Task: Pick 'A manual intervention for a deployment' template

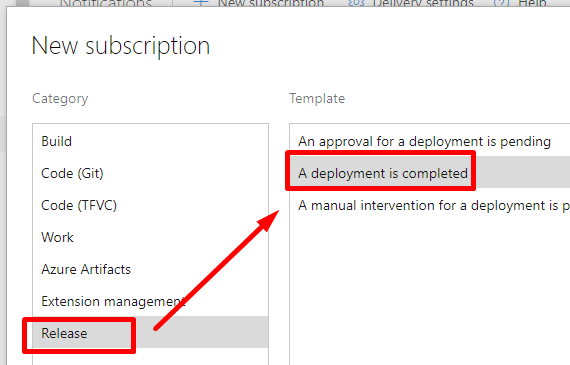Action: (x=430, y=205)
